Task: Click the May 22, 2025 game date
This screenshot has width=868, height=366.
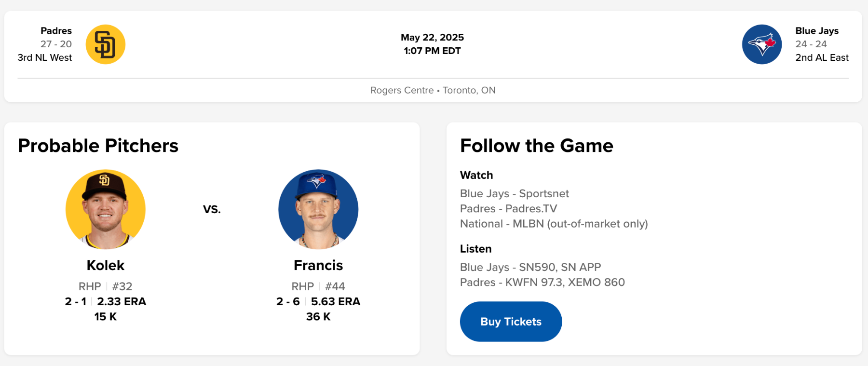Action: pos(432,38)
